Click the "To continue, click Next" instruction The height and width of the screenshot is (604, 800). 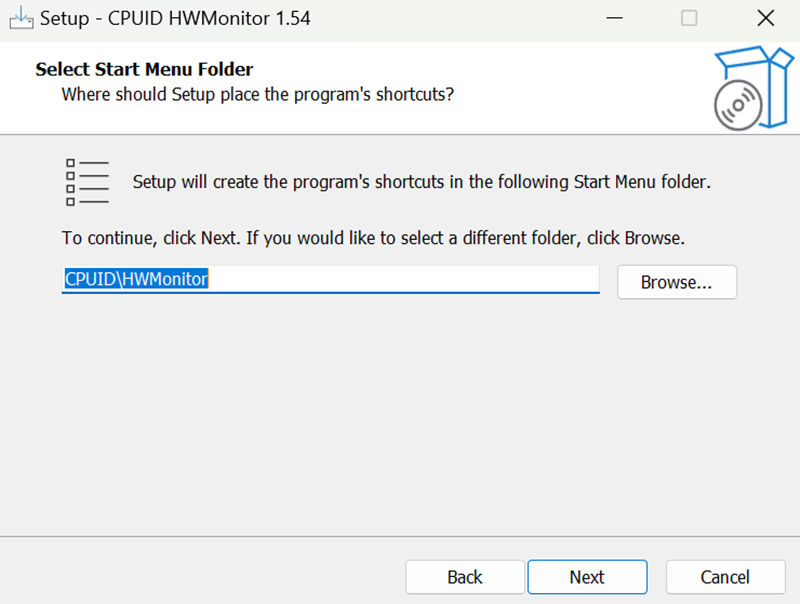click(372, 239)
